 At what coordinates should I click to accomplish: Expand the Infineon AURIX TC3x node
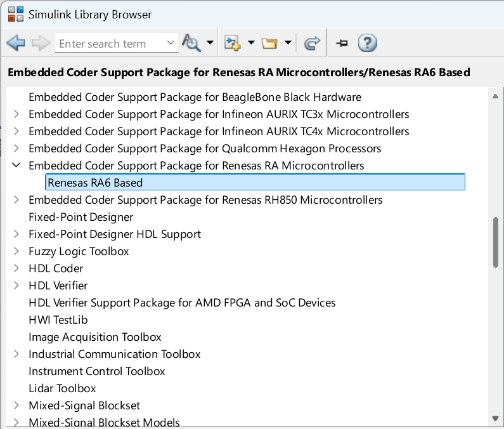[16, 114]
